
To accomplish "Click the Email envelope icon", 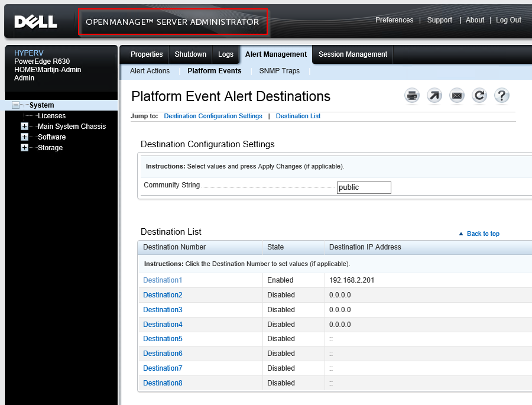I will point(457,96).
